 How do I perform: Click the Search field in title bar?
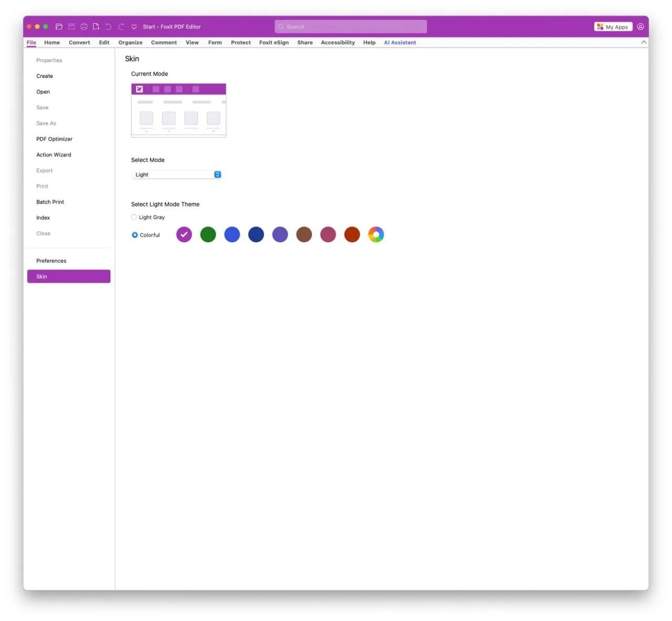coord(351,27)
